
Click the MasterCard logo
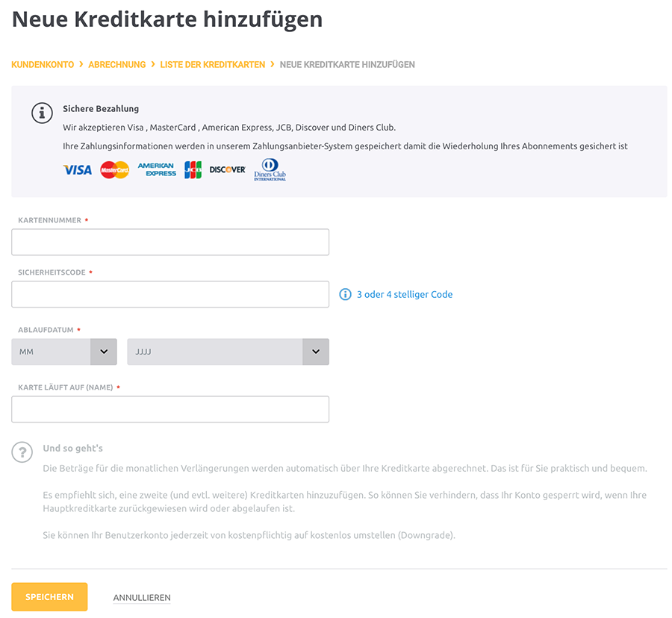click(115, 170)
